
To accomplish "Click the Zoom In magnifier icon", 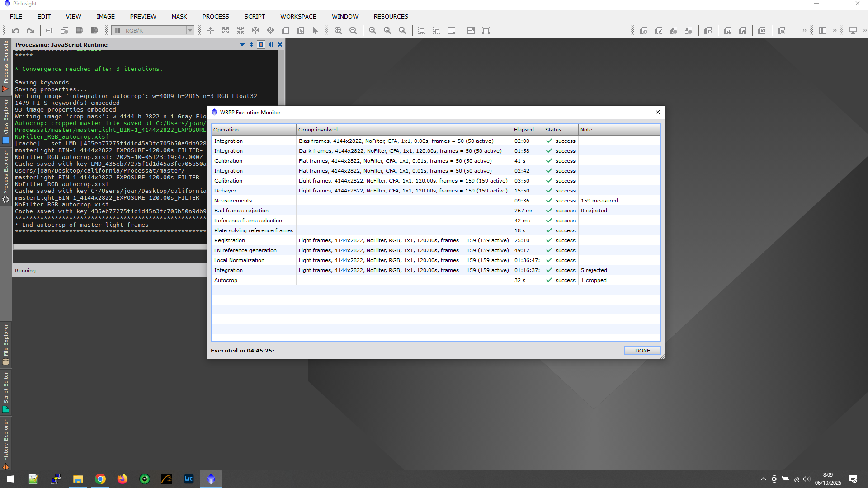I will tap(338, 31).
